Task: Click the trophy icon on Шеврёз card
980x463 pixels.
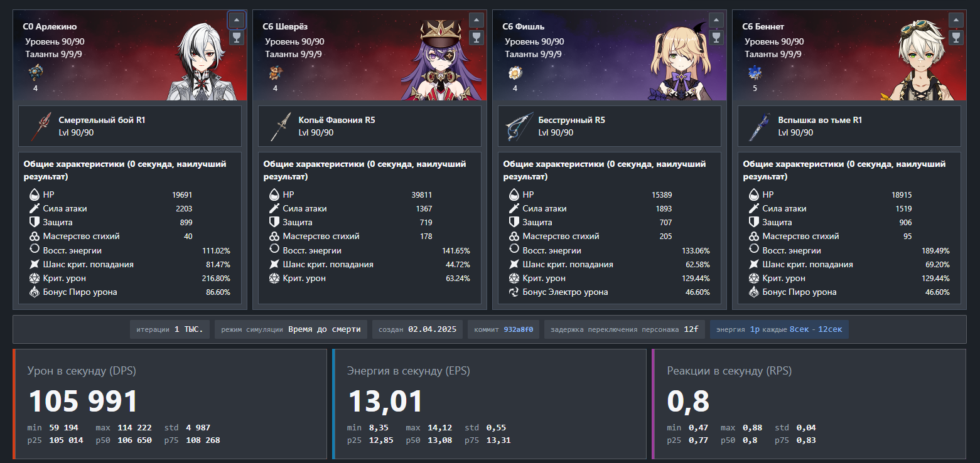Action: coord(477,38)
